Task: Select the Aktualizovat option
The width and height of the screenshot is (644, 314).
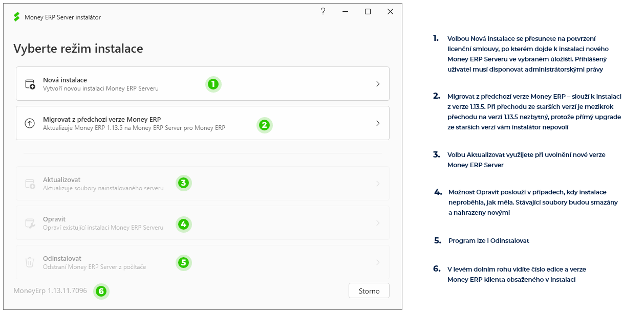Action: [x=203, y=184]
